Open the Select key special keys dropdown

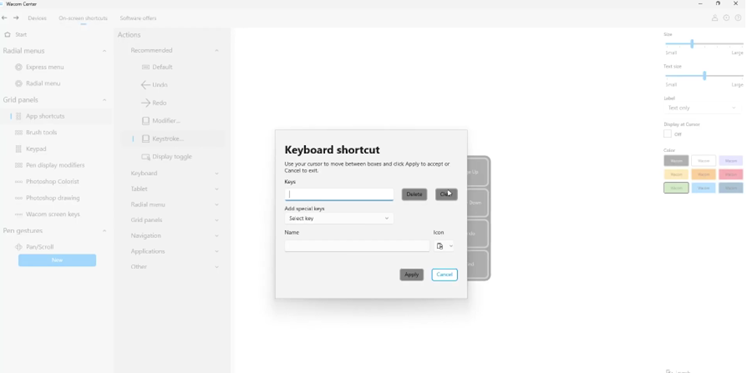(339, 219)
